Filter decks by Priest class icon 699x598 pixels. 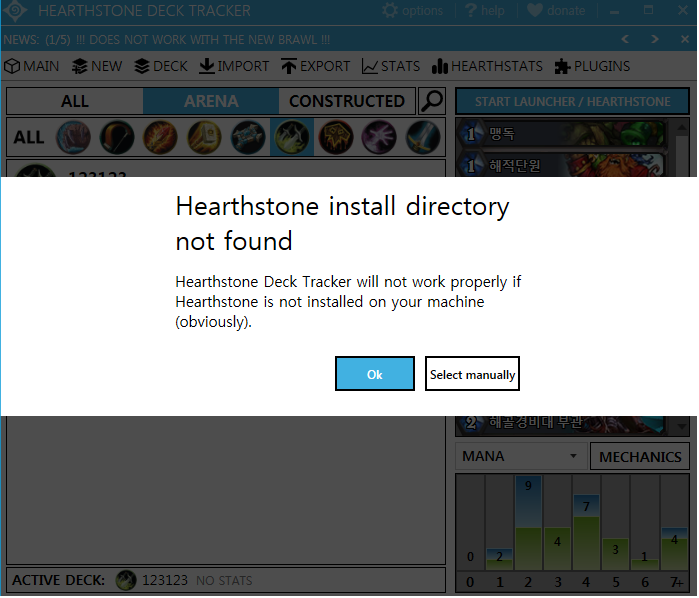(248, 137)
